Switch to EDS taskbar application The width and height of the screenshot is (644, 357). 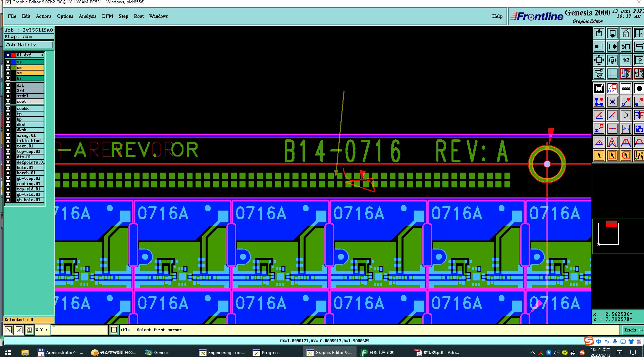click(x=378, y=352)
